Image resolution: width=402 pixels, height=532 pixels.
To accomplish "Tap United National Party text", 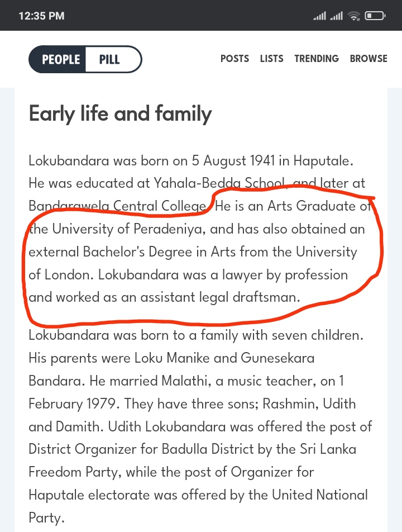I will [198, 506].
